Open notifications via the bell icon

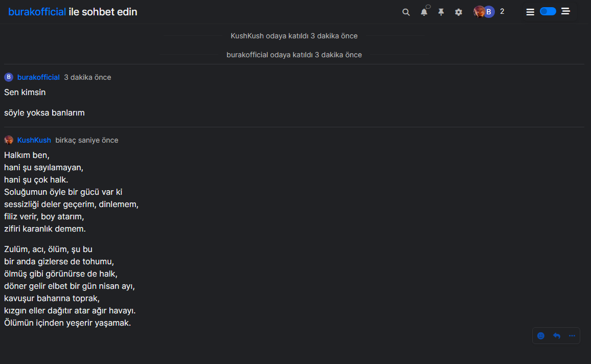click(x=424, y=11)
